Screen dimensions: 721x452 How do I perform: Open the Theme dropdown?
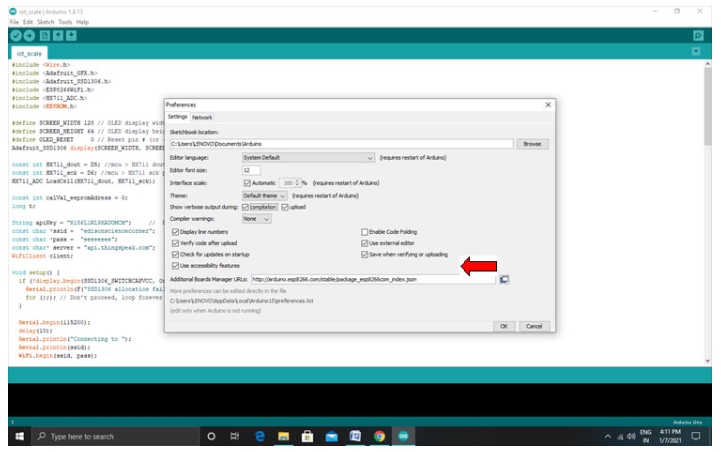point(264,195)
